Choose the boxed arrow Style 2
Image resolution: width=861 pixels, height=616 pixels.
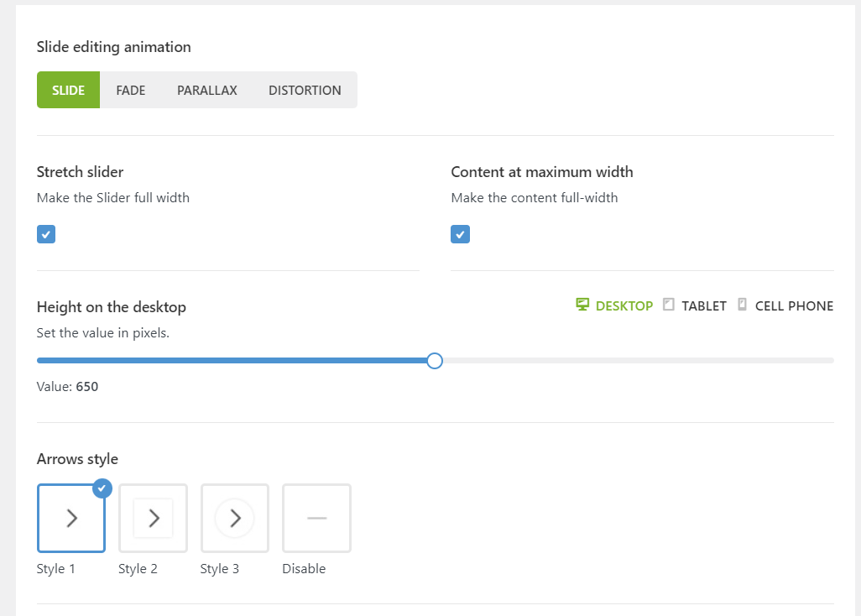pos(153,519)
